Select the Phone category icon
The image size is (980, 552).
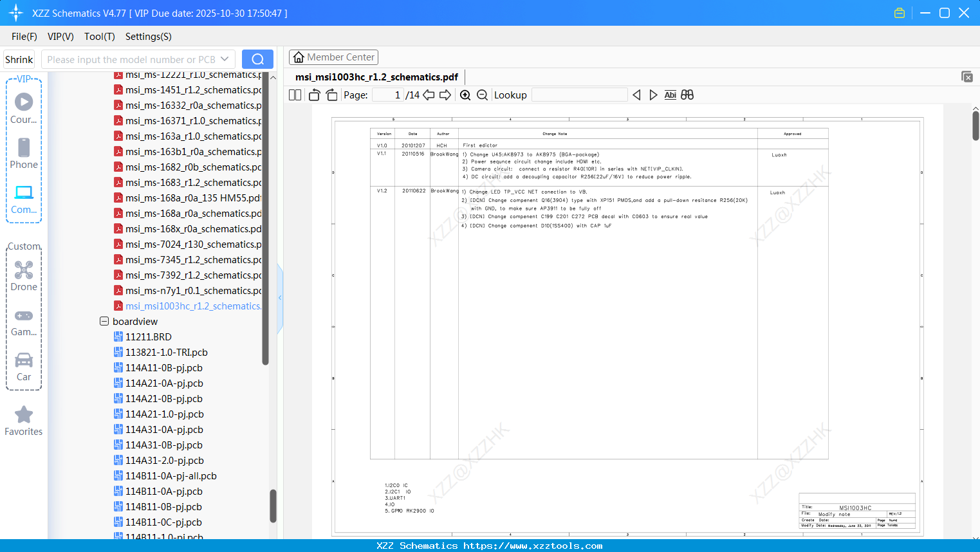[x=24, y=154]
